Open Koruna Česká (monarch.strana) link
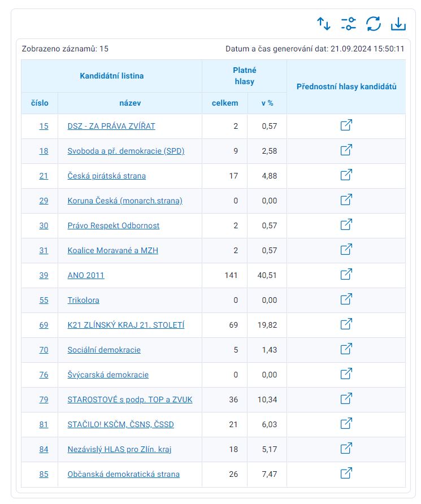 (x=125, y=201)
